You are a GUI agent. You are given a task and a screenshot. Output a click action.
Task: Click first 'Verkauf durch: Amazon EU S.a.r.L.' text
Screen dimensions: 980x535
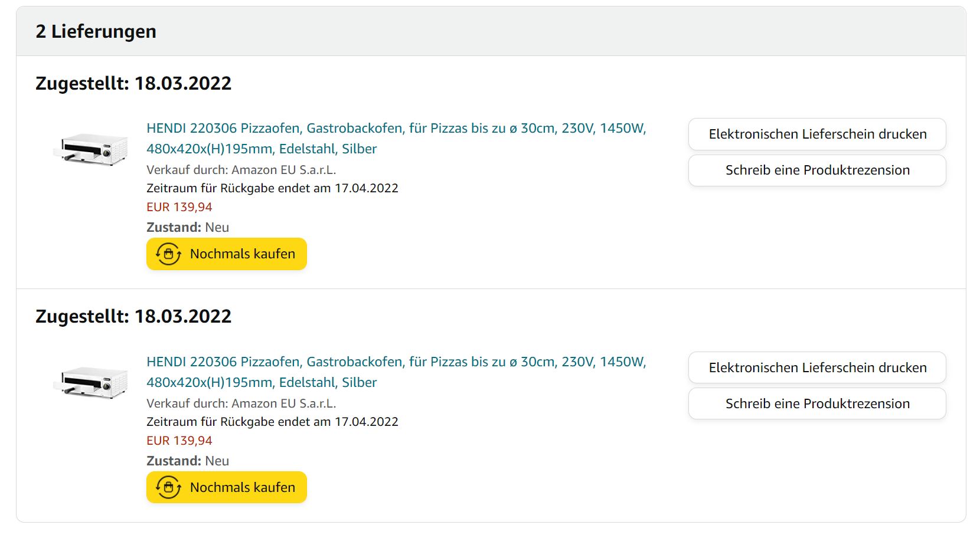(x=241, y=170)
